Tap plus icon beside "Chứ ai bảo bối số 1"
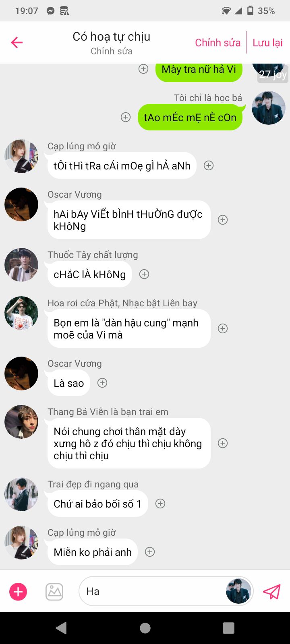 (x=160, y=504)
